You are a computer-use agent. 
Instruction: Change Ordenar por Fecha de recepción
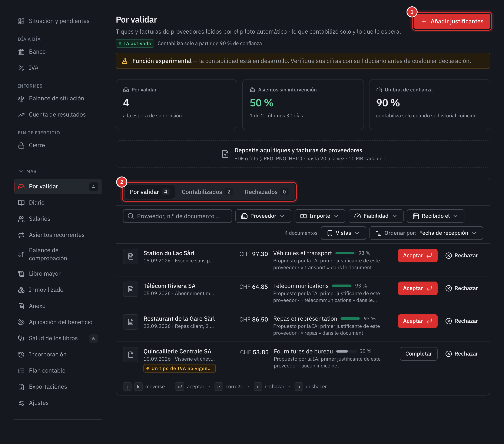coord(426,233)
